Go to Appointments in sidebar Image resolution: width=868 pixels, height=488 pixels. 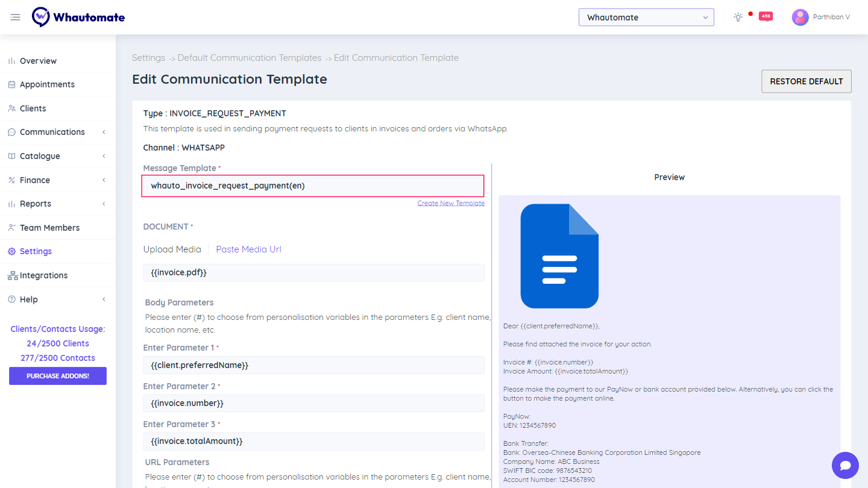[x=47, y=84]
